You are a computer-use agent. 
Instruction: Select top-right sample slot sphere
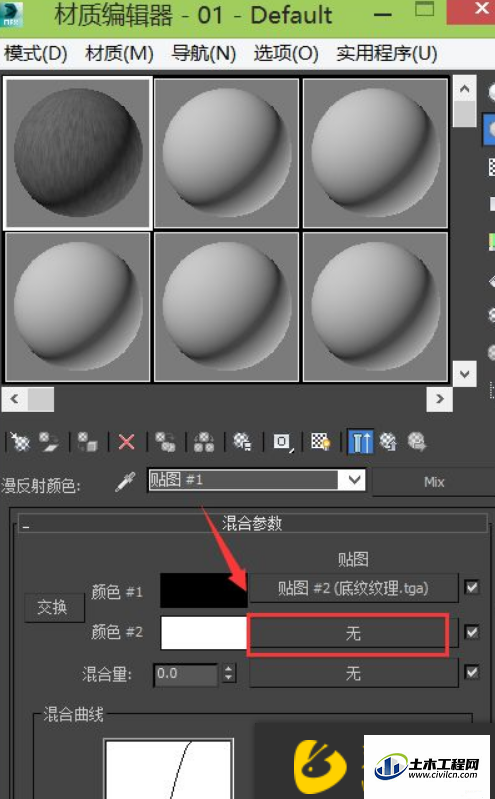coord(375,152)
